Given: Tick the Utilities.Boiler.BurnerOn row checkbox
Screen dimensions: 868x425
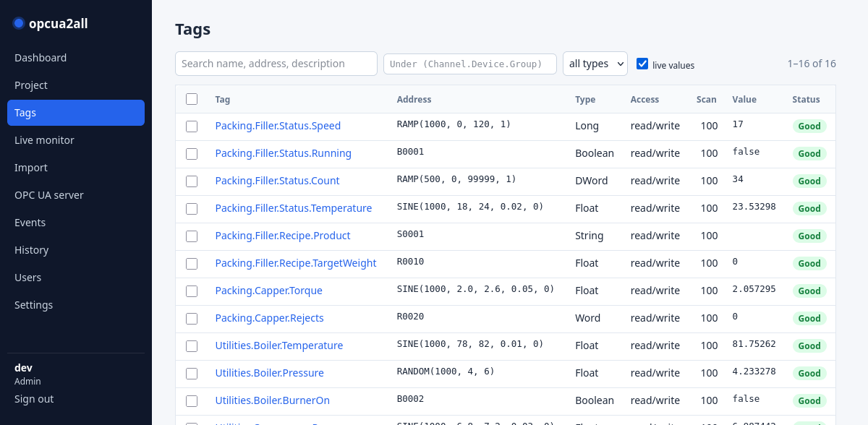Looking at the screenshot, I should pos(192,401).
